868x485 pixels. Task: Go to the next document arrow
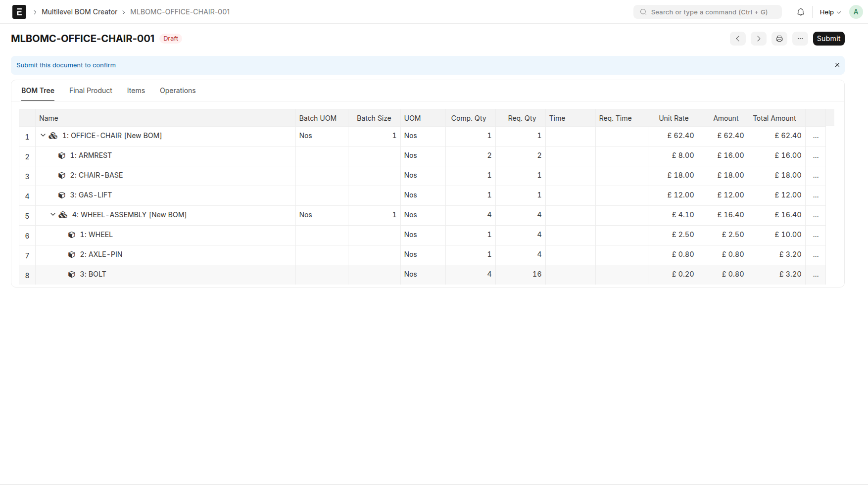click(758, 39)
